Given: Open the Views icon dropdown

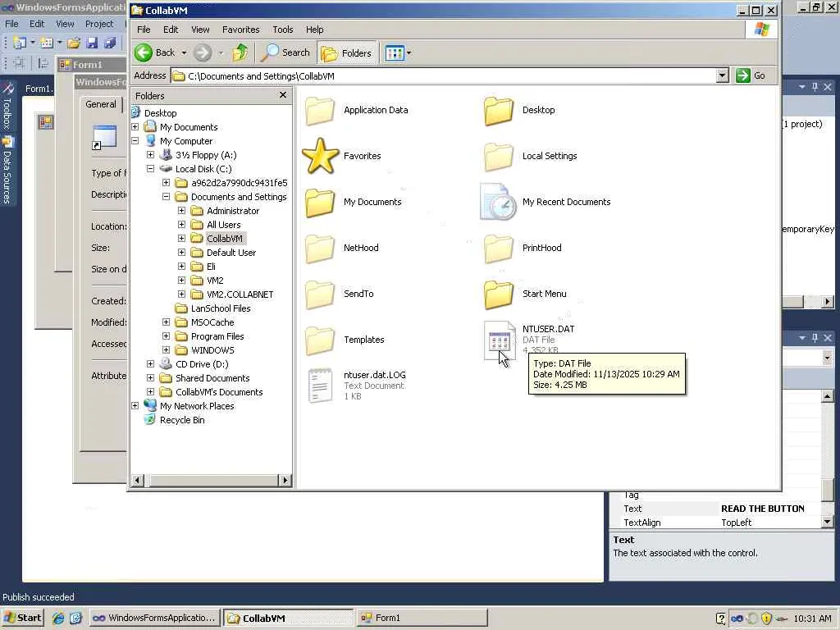Looking at the screenshot, I should tap(398, 52).
